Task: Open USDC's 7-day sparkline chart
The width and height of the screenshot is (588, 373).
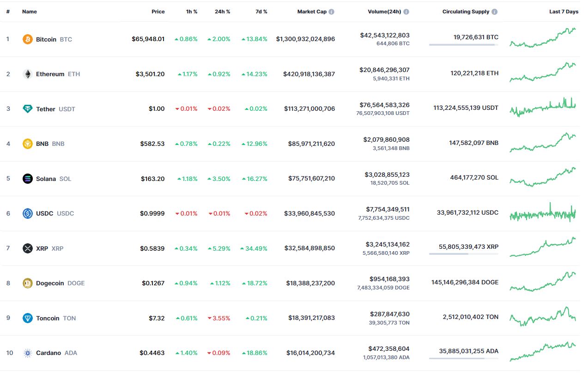Action: click(x=543, y=212)
